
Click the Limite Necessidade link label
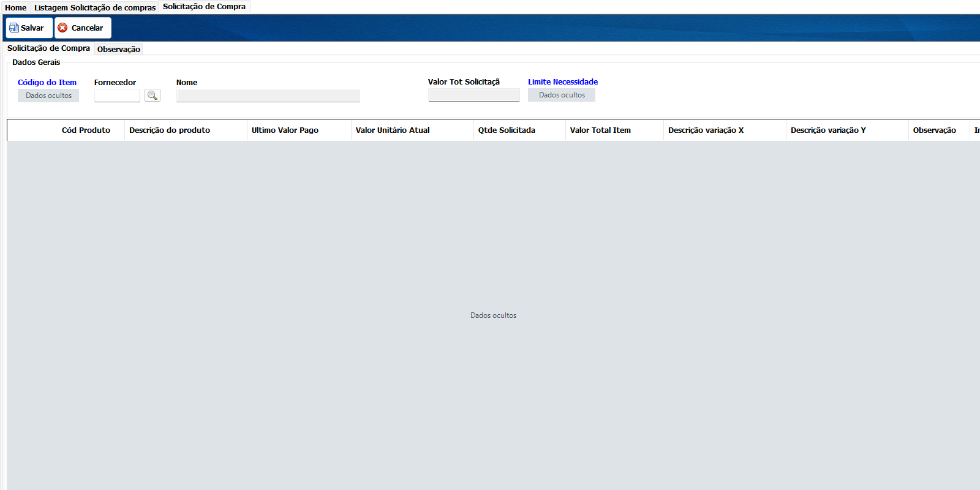(x=563, y=81)
